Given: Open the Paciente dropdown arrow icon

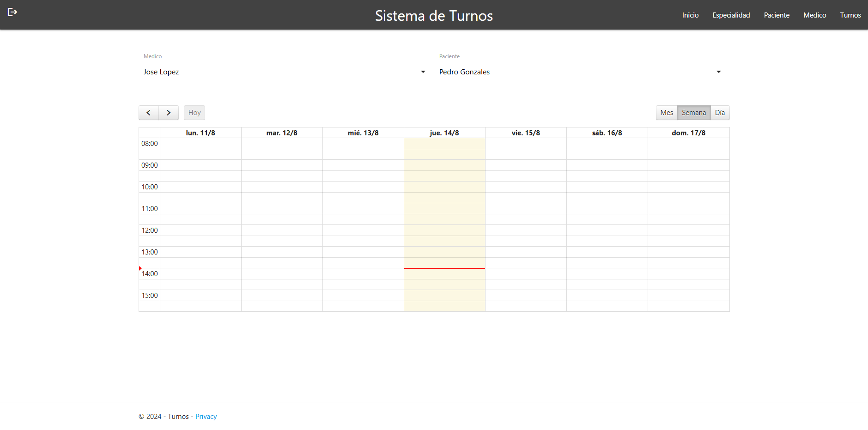Looking at the screenshot, I should [x=719, y=72].
